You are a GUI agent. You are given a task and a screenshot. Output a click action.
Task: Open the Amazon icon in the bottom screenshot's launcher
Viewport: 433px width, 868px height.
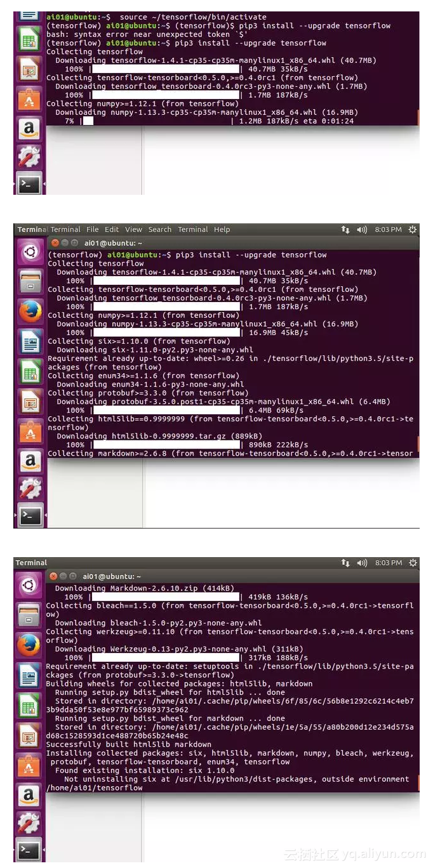pyautogui.click(x=29, y=794)
